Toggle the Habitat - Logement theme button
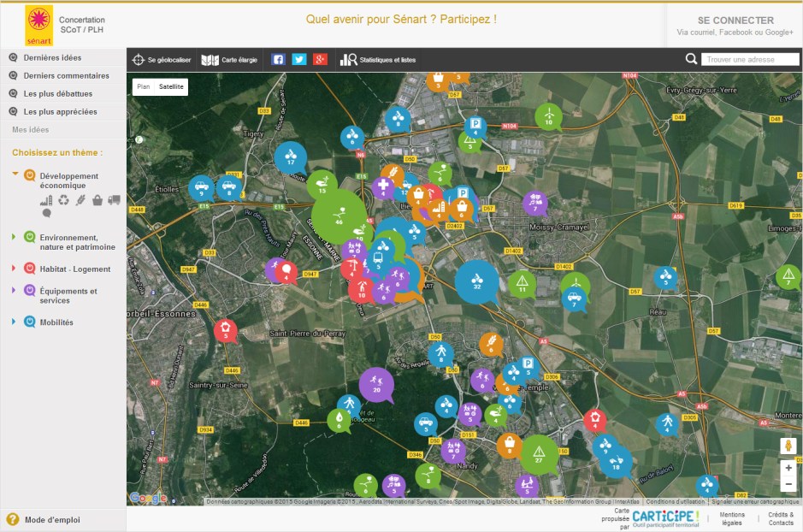 pyautogui.click(x=30, y=269)
